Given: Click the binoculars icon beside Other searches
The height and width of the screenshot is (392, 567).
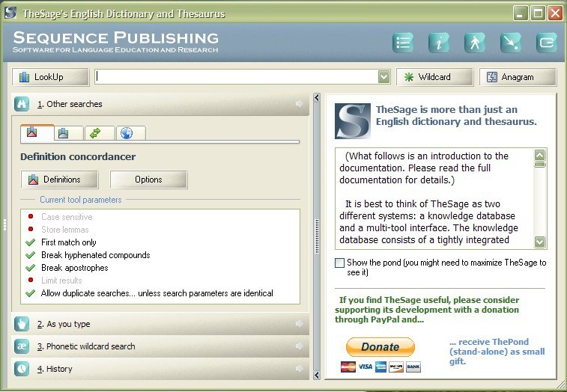Looking at the screenshot, I should 22,104.
